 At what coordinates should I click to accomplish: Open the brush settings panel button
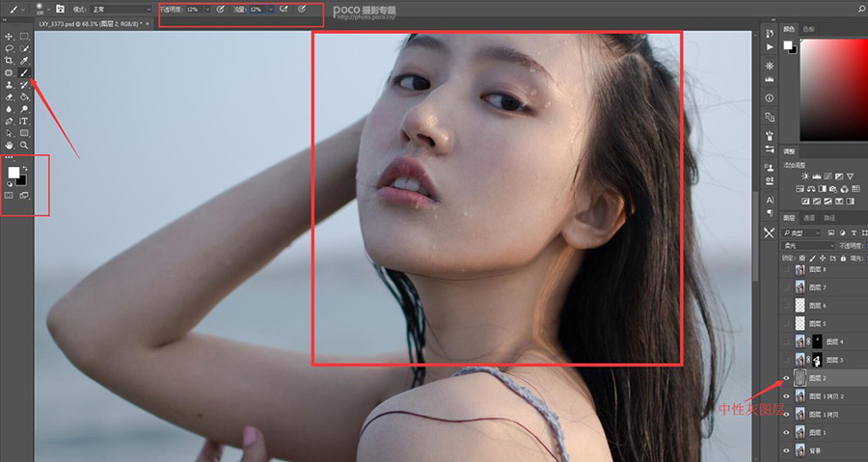tap(61, 10)
